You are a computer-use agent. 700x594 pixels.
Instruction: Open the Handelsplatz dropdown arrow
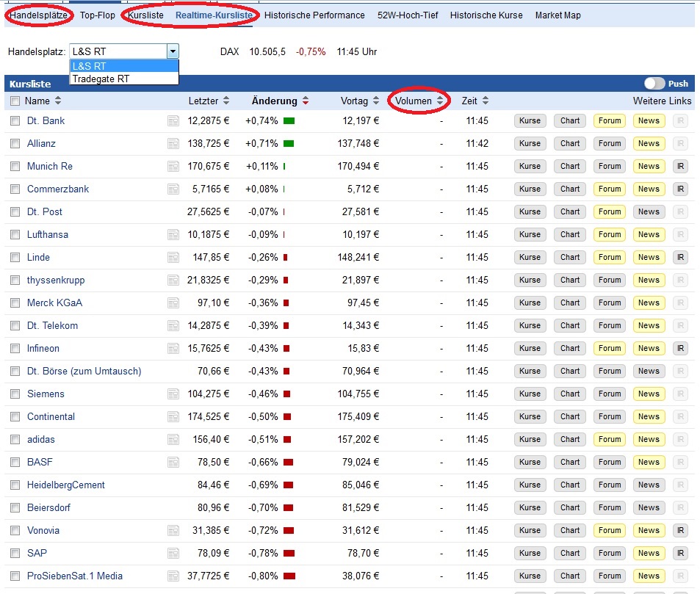pyautogui.click(x=173, y=51)
